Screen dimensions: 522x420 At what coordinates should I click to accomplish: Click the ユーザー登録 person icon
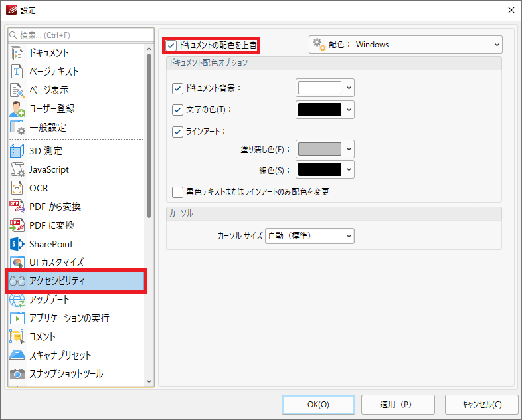[x=17, y=109]
